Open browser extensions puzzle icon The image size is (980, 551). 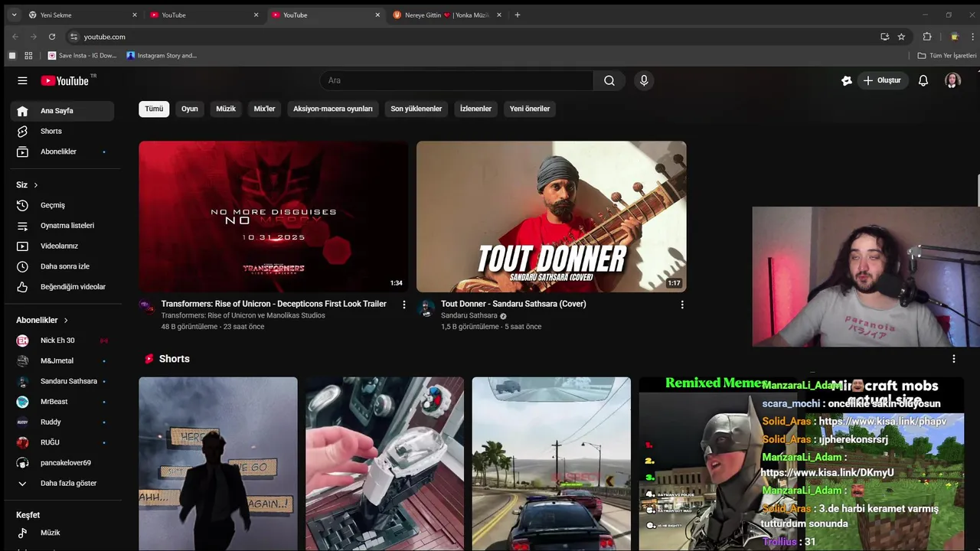[x=927, y=37]
